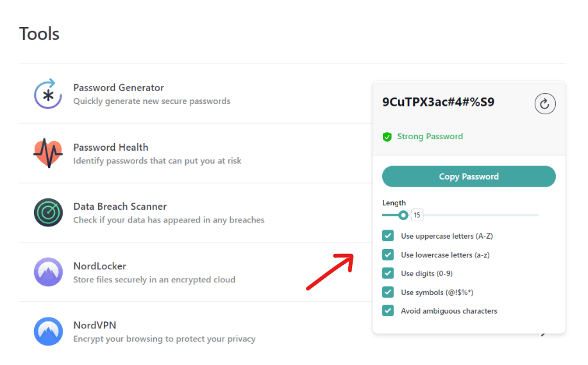Select the Data Breach Scanner title

pos(120,207)
